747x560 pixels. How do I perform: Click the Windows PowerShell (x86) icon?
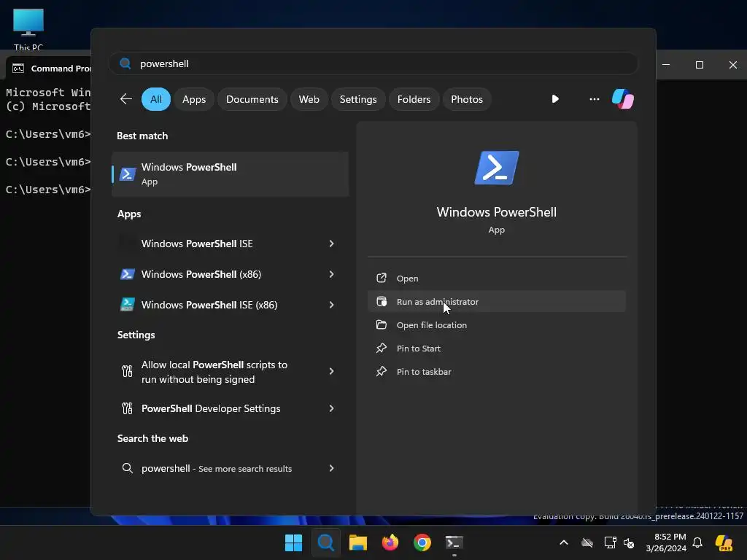127,274
